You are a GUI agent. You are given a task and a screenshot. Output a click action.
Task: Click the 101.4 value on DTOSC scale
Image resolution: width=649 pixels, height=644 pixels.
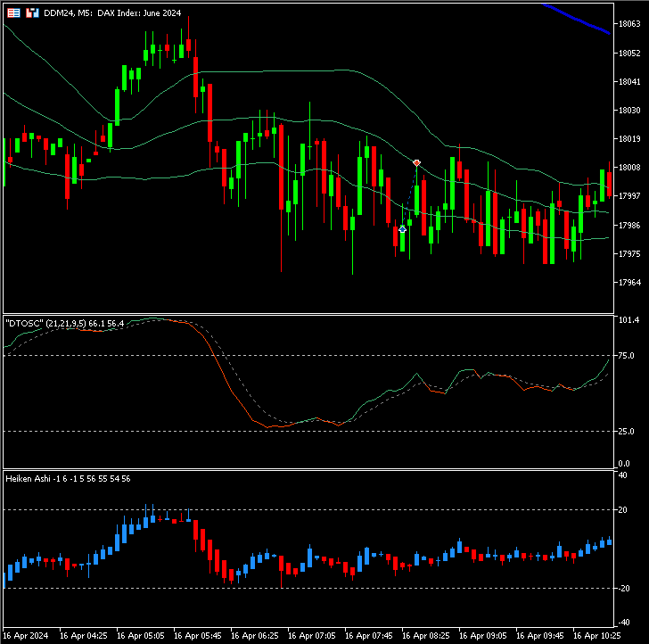pos(628,319)
